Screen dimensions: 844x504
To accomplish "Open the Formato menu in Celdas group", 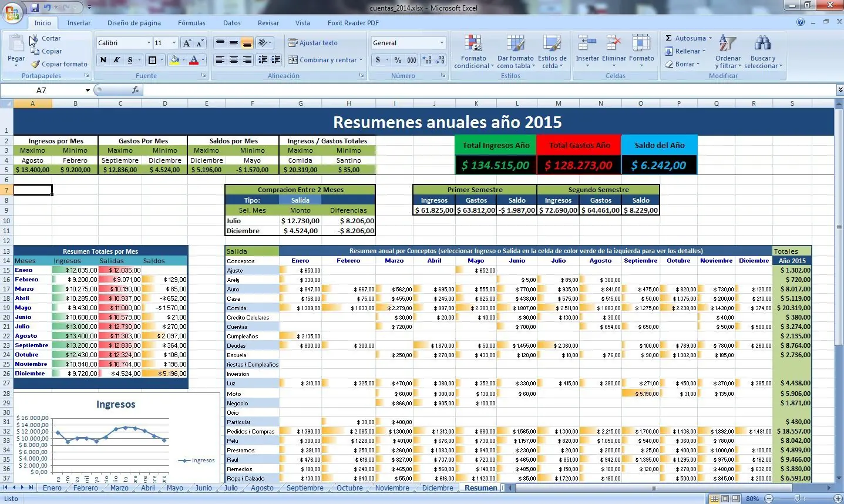I will coord(641,51).
